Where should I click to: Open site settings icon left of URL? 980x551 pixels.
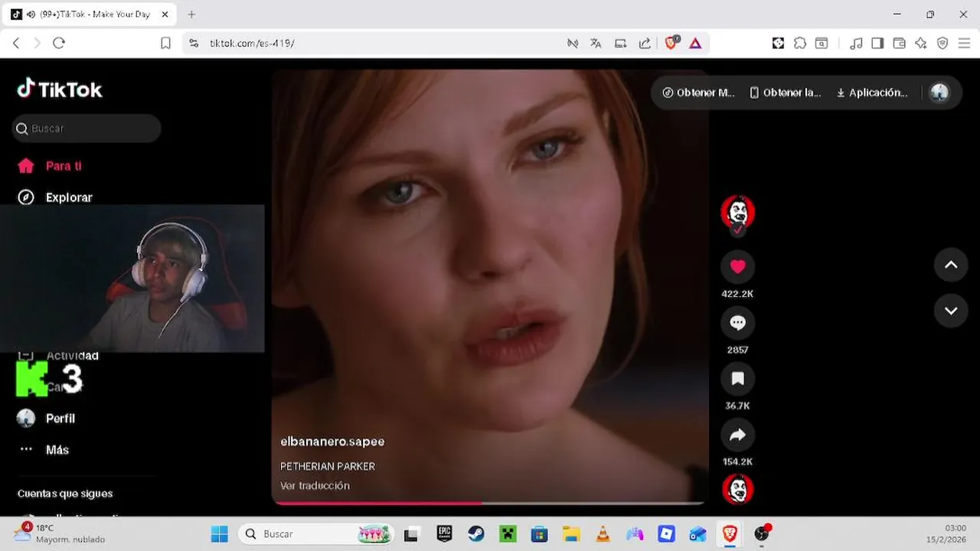[x=194, y=44]
